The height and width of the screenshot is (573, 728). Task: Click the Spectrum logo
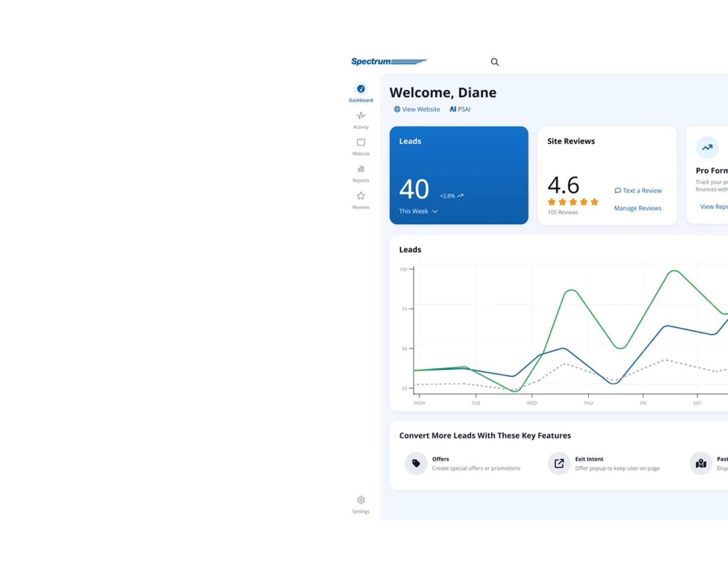click(388, 62)
